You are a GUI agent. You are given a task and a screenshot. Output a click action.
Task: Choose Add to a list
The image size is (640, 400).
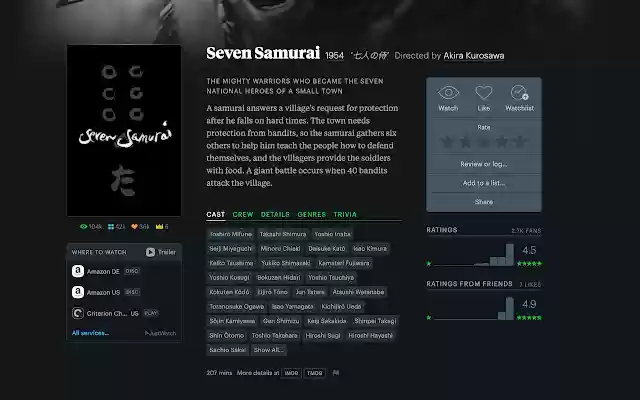coord(484,183)
